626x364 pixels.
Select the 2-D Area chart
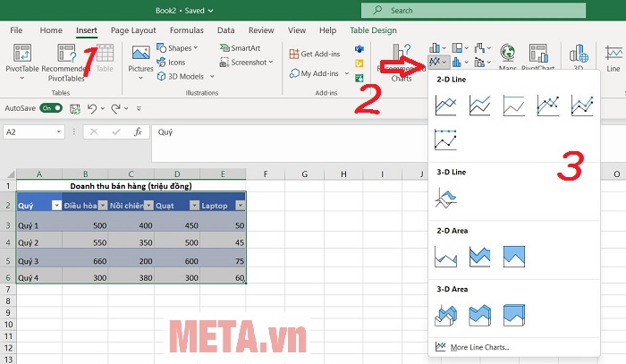tap(445, 257)
